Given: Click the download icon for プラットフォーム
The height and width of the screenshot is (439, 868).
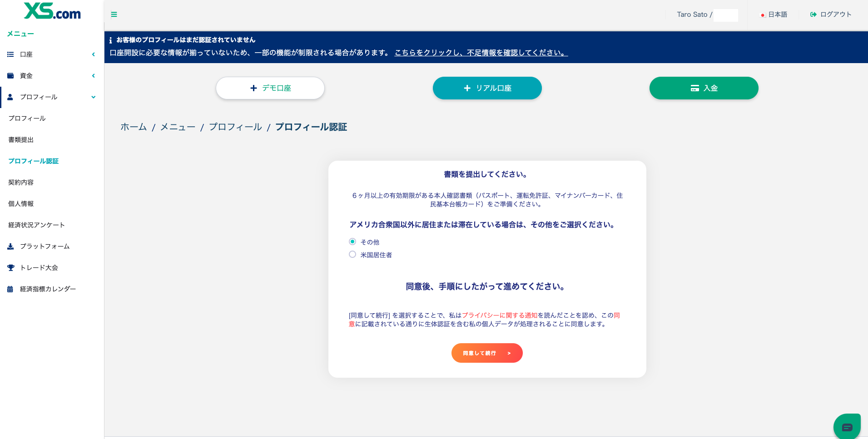Looking at the screenshot, I should [10, 247].
